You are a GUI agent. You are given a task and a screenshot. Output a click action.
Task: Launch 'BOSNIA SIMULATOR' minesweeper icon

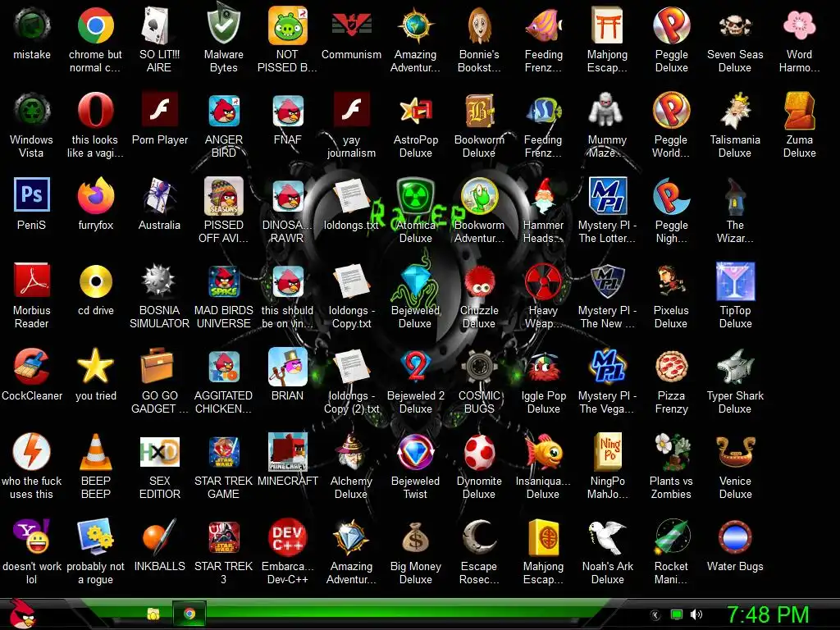pyautogui.click(x=159, y=281)
